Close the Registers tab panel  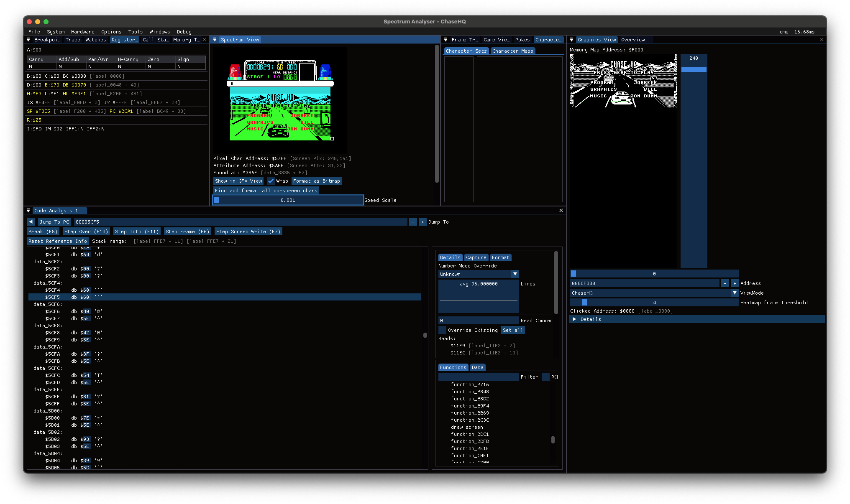click(204, 40)
